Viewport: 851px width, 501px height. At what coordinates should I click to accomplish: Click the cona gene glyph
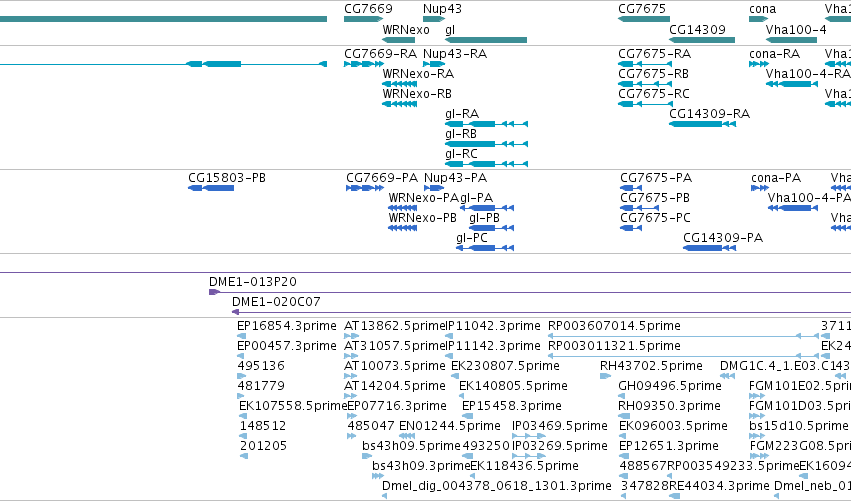(x=758, y=19)
